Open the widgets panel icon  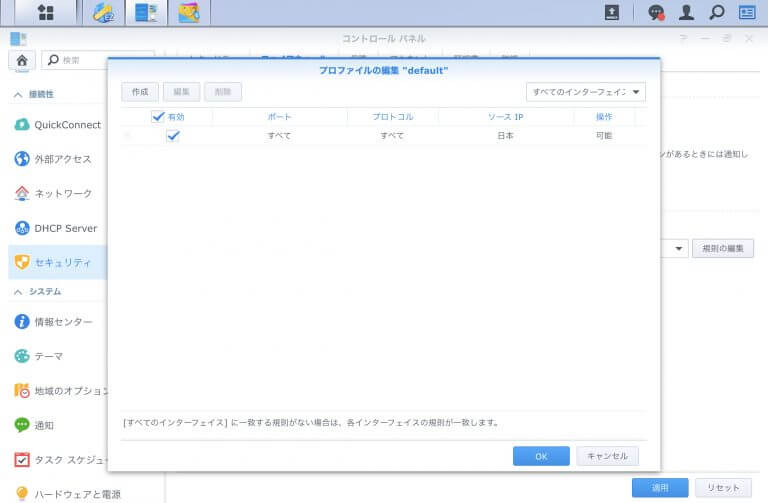pyautogui.click(x=747, y=12)
